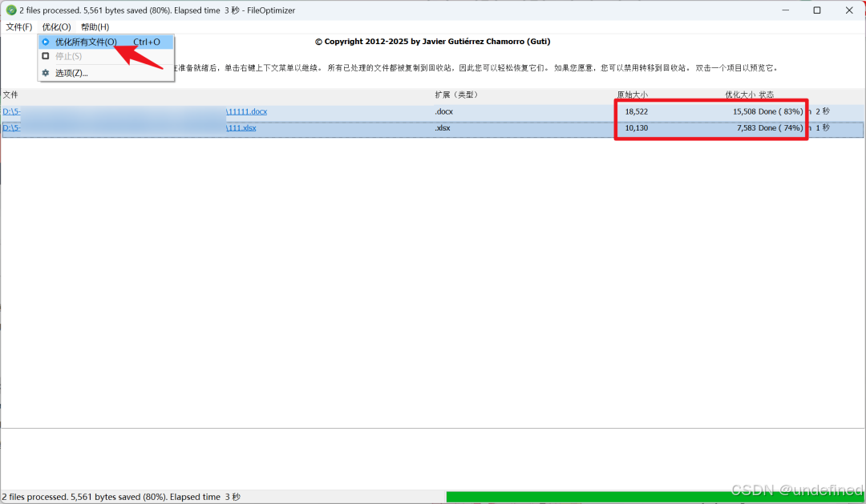Click the 文件 column header
The width and height of the screenshot is (866, 504).
[12, 95]
